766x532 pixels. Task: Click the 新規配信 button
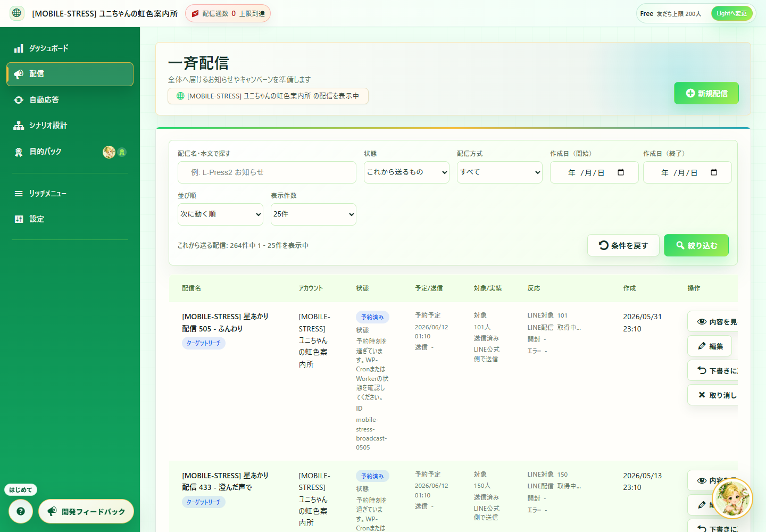pos(706,93)
